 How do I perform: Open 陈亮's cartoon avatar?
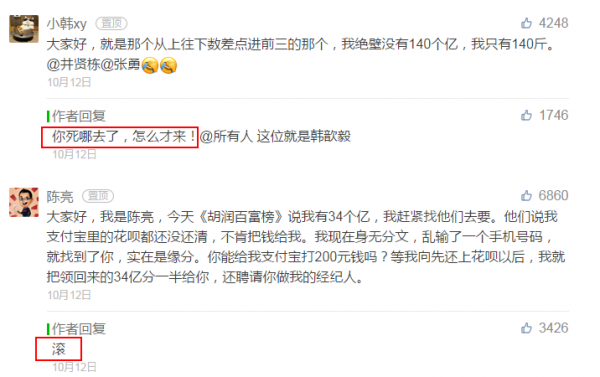[24, 202]
